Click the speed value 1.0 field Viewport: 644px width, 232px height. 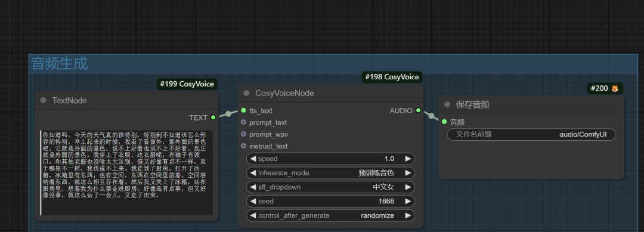[330, 159]
